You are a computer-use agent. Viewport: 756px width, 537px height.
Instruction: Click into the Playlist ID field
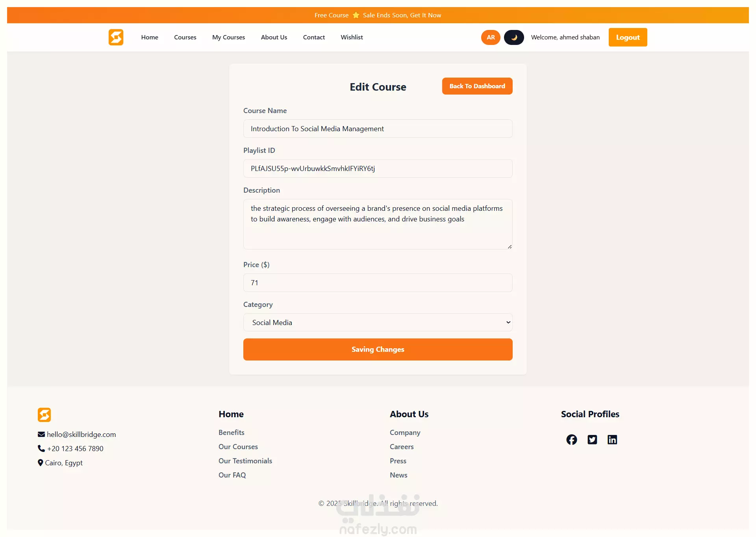click(378, 169)
